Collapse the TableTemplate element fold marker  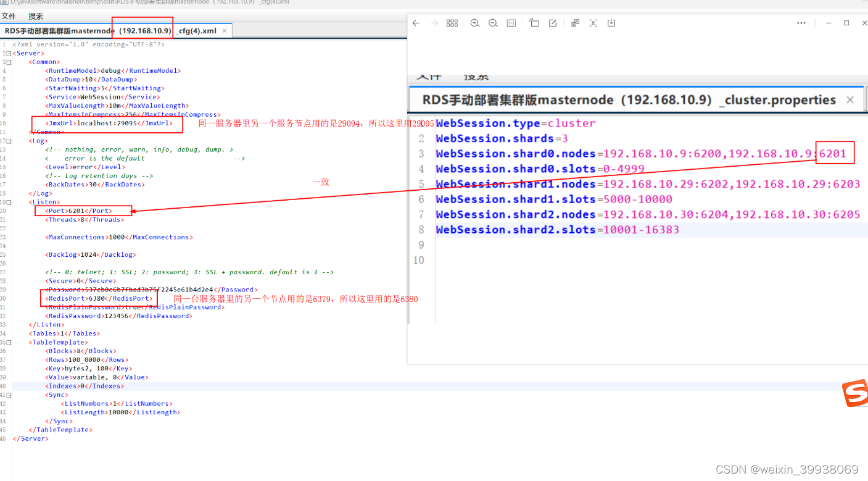coord(9,342)
